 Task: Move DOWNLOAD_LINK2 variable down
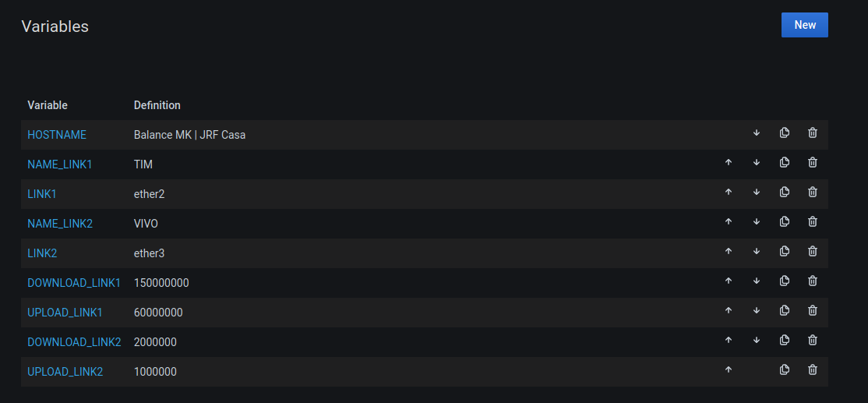pos(757,341)
